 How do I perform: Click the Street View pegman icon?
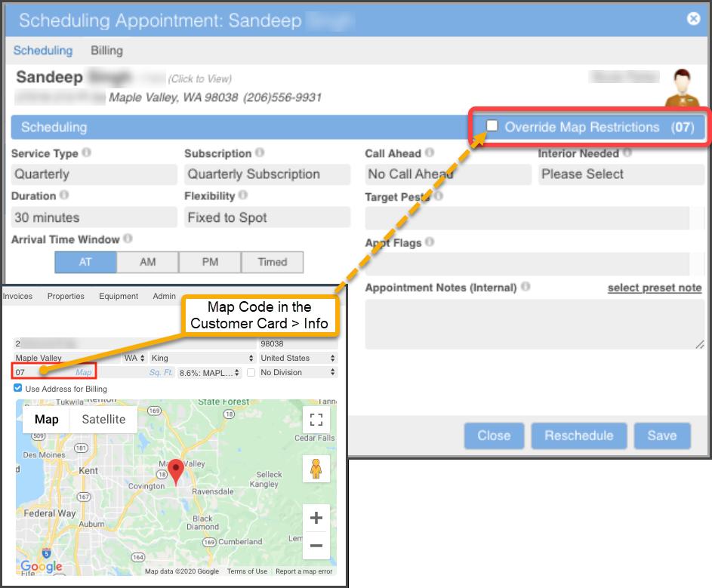(x=316, y=469)
